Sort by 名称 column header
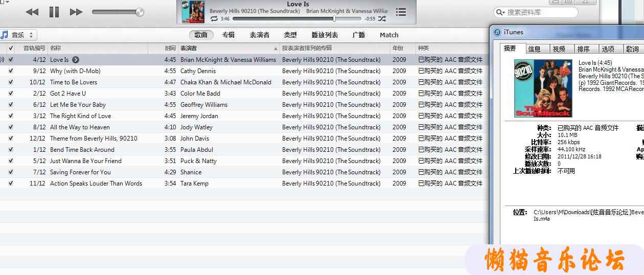Viewport: 644px width, 275px height. 98,48
